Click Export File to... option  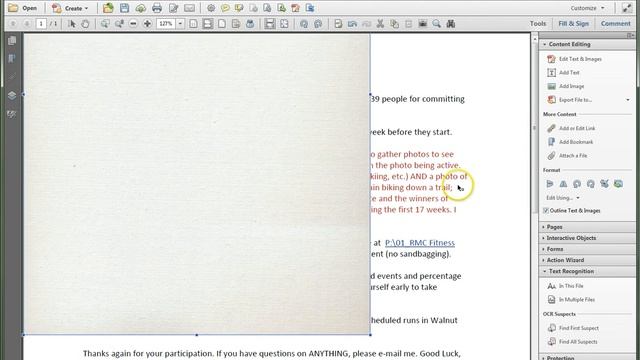(x=569, y=100)
